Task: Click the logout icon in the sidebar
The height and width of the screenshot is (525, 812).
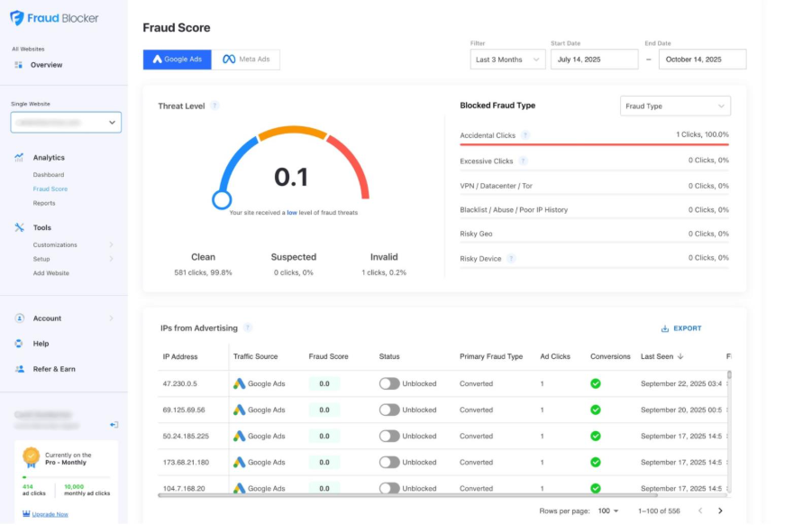Action: (114, 425)
